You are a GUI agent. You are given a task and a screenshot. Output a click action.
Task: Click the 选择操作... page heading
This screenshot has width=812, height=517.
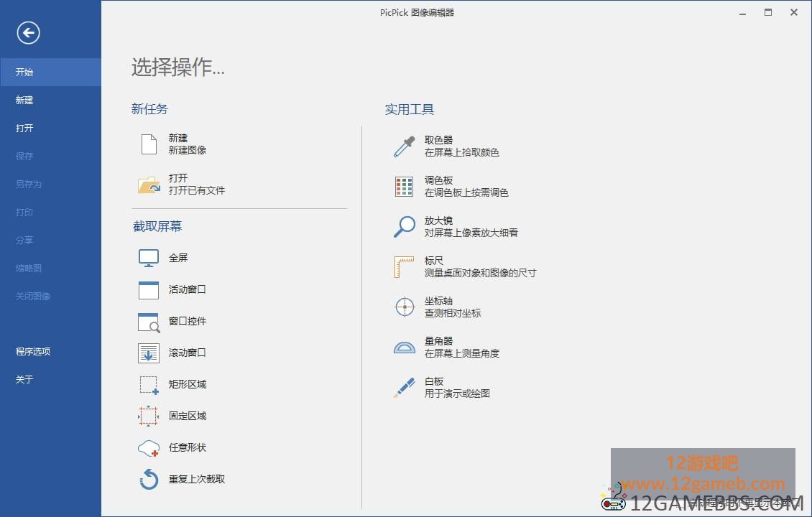(178, 67)
